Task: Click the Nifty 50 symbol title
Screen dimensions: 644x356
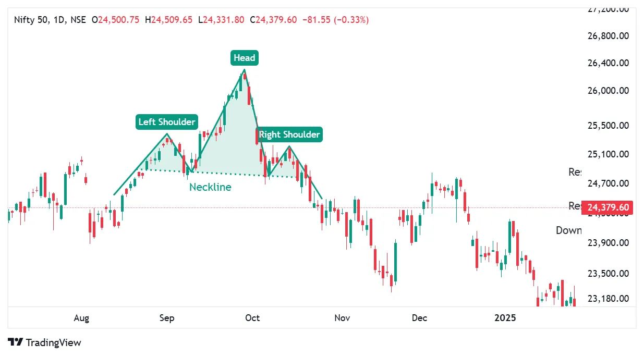Action: coord(31,20)
